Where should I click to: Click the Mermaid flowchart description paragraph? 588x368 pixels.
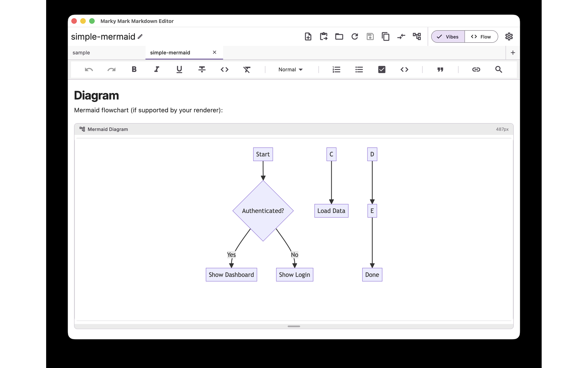point(148,110)
